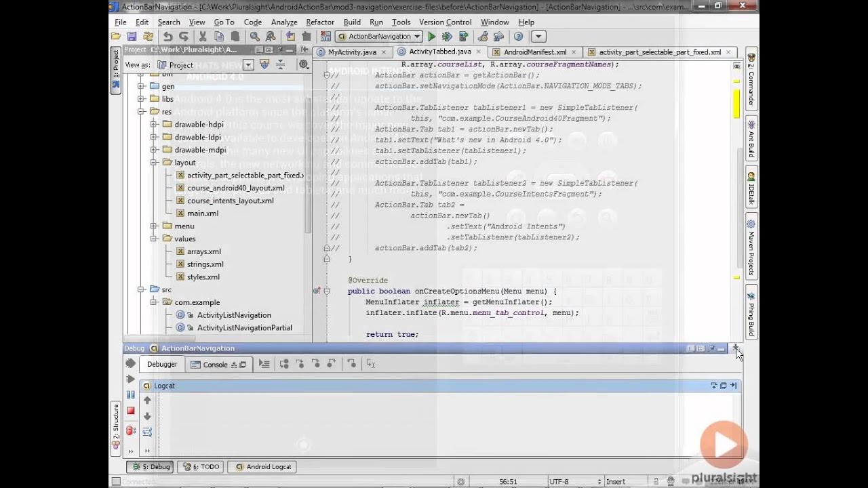Click the green Run button in the toolbar
The width and height of the screenshot is (868, 488).
pos(431,37)
